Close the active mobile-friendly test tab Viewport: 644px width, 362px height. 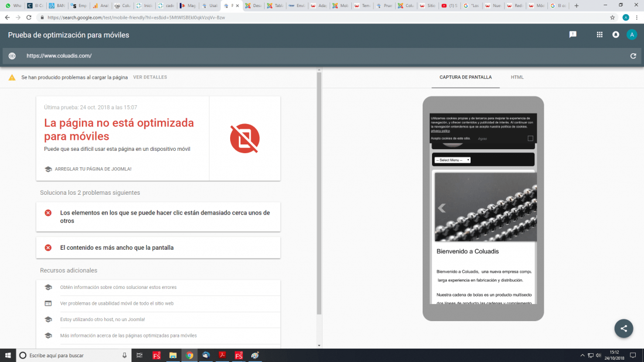click(x=237, y=6)
